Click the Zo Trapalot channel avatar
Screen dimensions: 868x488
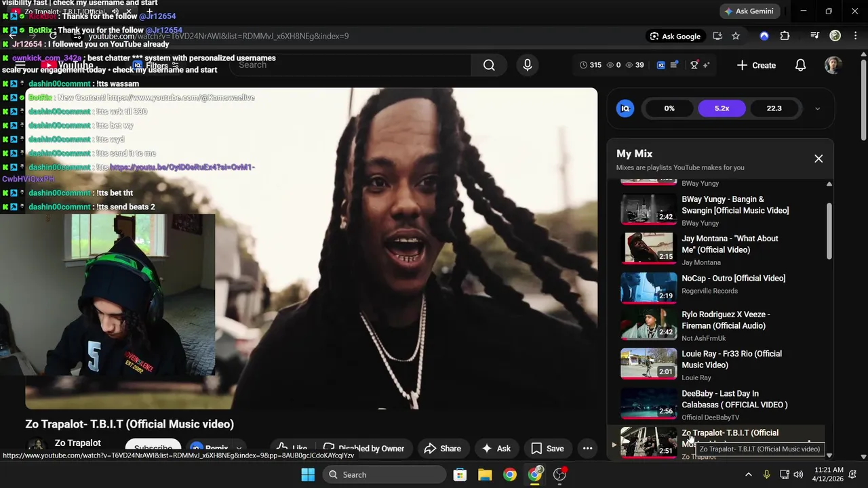coord(37,447)
